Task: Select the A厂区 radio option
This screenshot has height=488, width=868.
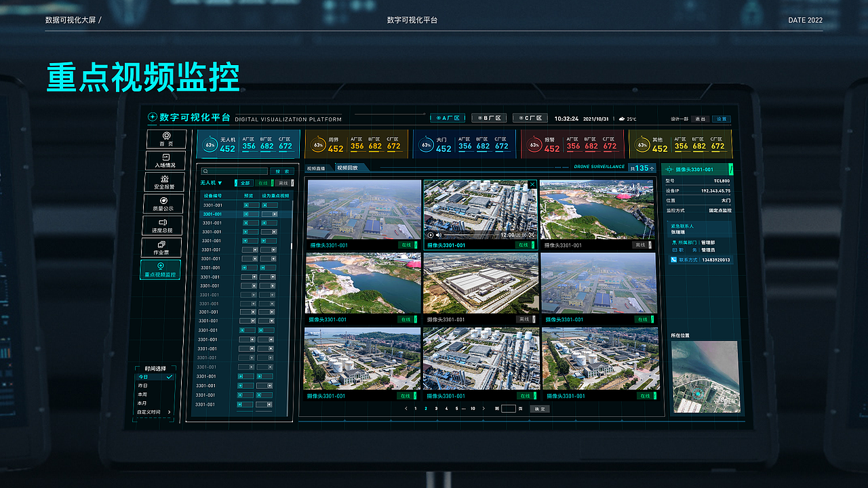Action: click(448, 118)
